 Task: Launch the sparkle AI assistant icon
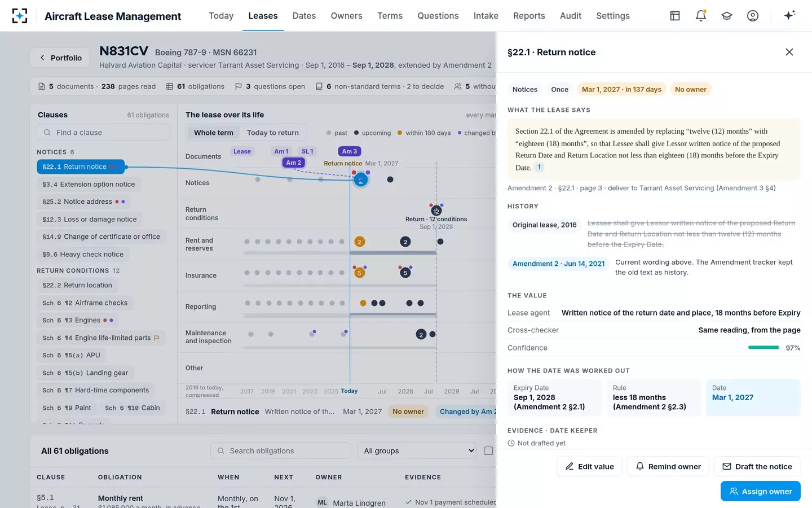pyautogui.click(x=789, y=15)
